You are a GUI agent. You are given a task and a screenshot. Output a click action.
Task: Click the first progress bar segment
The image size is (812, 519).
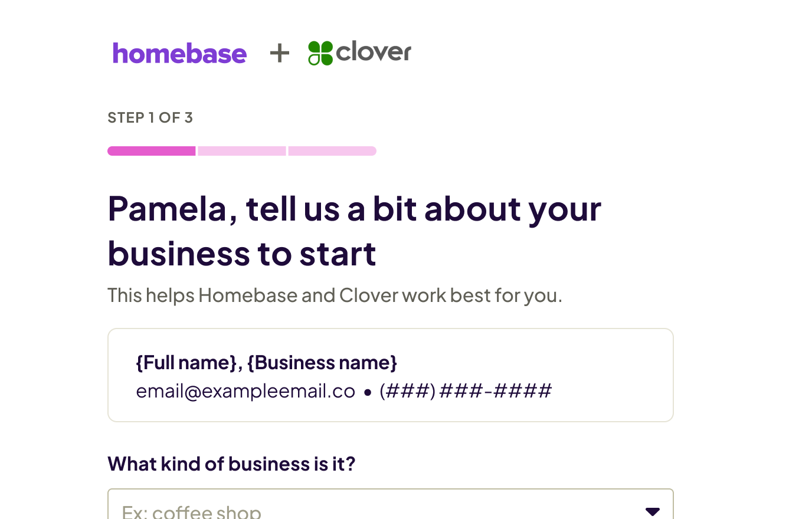152,151
